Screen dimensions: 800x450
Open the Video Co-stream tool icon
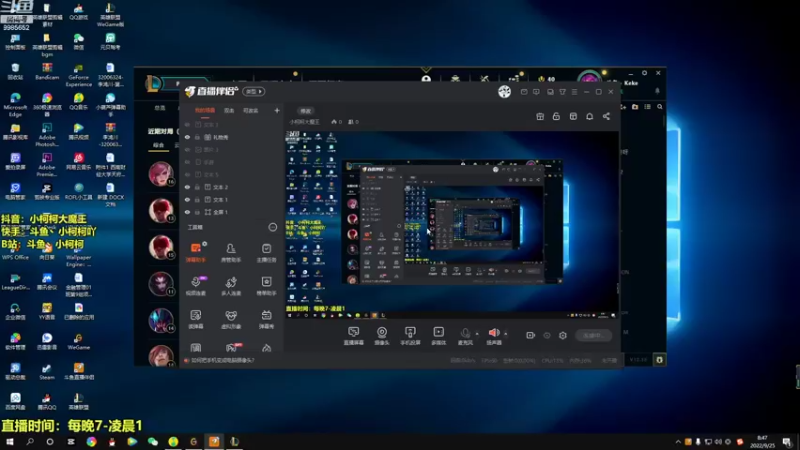tap(196, 286)
